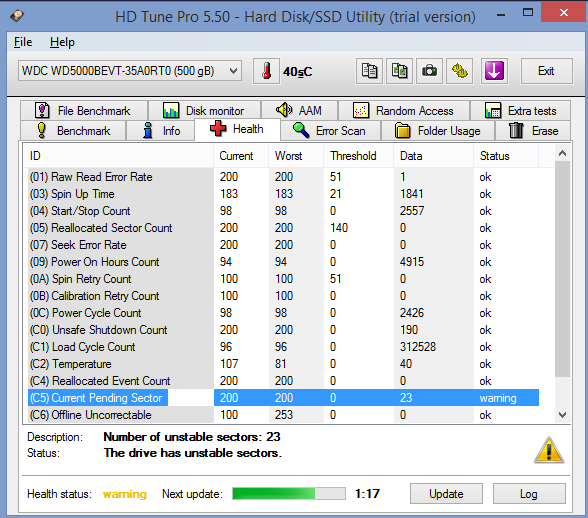Click the copy info to clipboard icon
The width and height of the screenshot is (588, 518).
coord(369,71)
